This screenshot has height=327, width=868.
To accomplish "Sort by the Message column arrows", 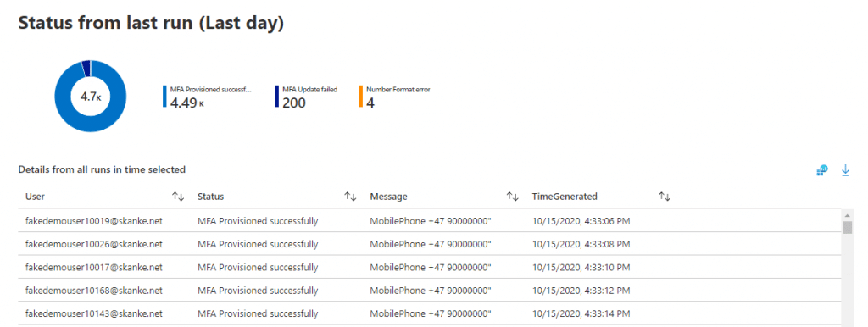I will click(x=512, y=197).
